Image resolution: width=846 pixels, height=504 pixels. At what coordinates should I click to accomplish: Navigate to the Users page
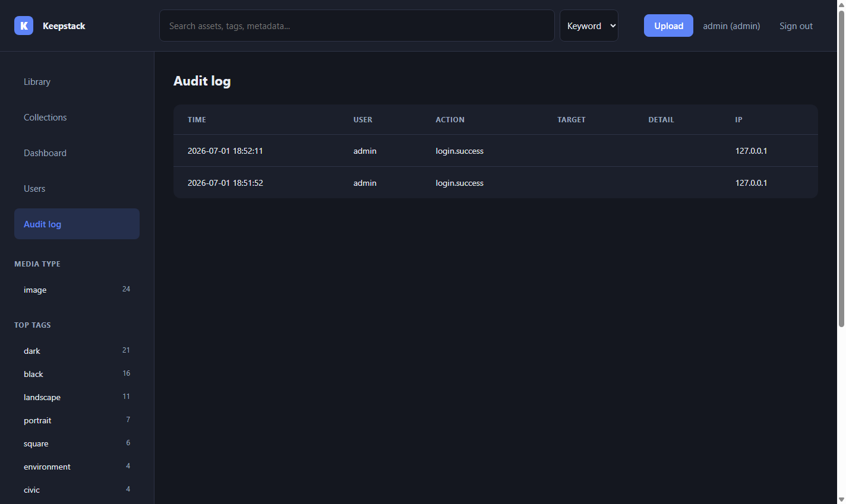77,189
